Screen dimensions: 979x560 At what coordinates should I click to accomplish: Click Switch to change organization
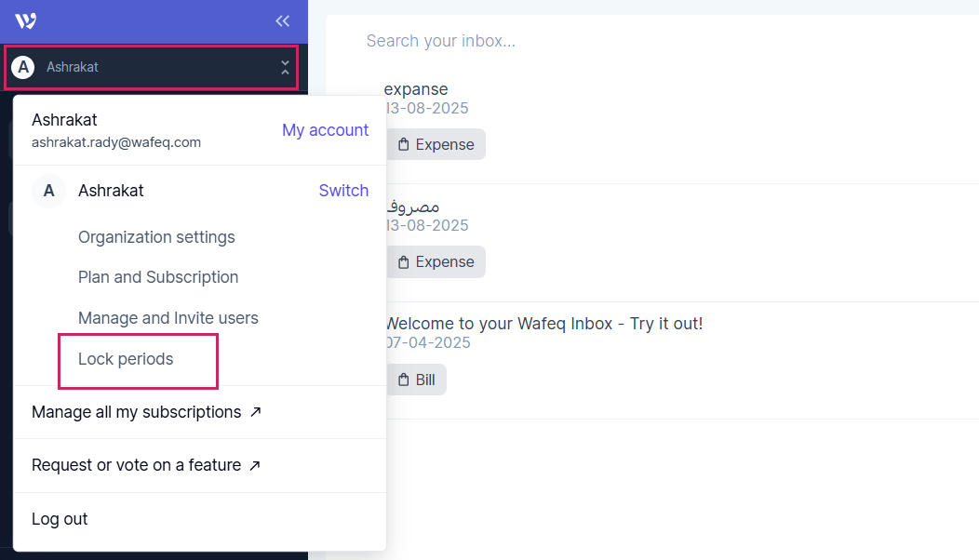[343, 191]
